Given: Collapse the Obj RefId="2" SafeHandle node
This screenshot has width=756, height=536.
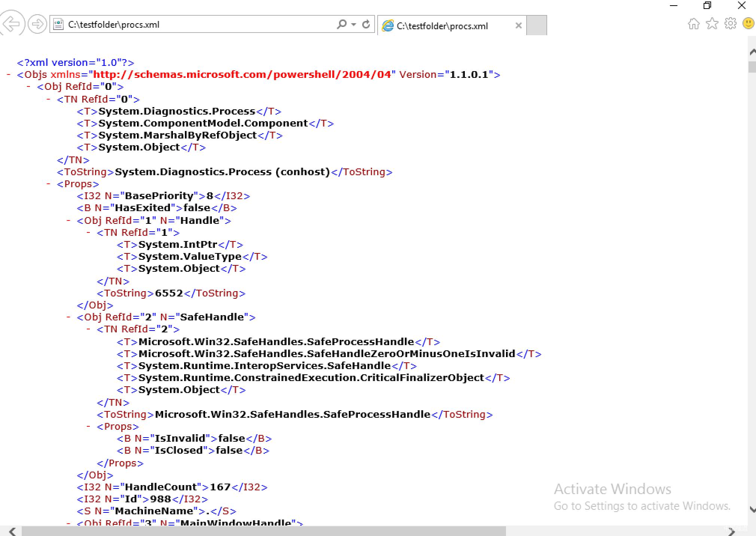Looking at the screenshot, I should [x=68, y=317].
